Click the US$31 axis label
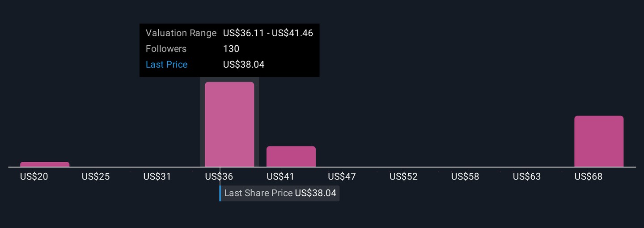Image resolution: width=644 pixels, height=228 pixels. click(x=157, y=176)
